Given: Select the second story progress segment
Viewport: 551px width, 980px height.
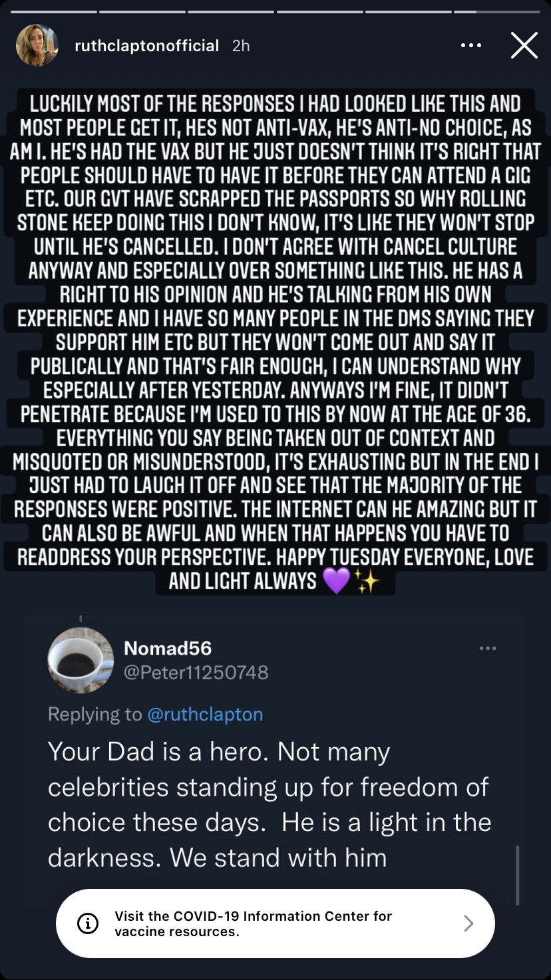Looking at the screenshot, I should (x=140, y=12).
